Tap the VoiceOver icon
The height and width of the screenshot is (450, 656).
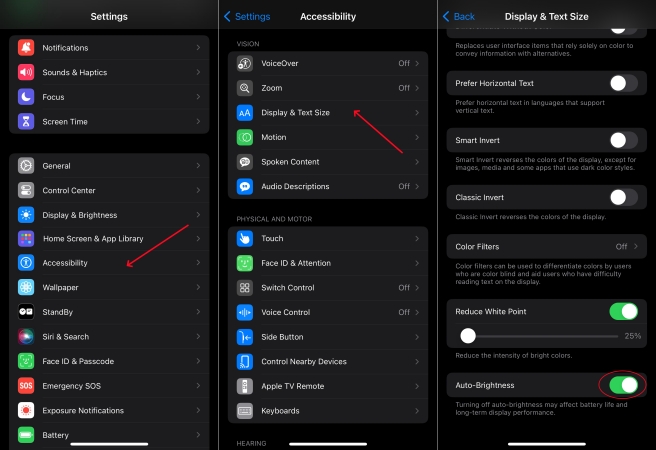point(245,64)
